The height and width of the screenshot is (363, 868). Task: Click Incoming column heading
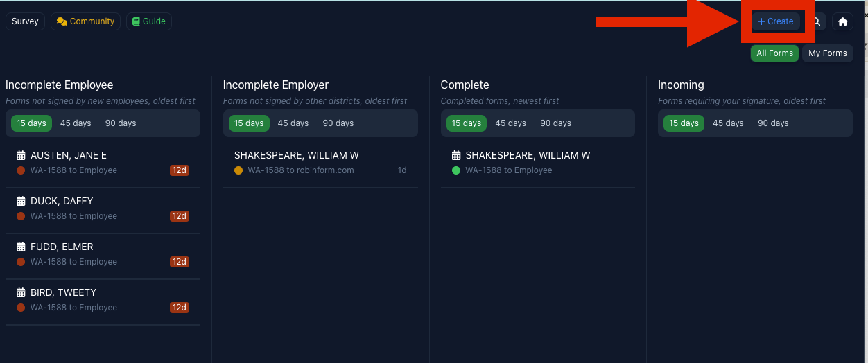681,85
